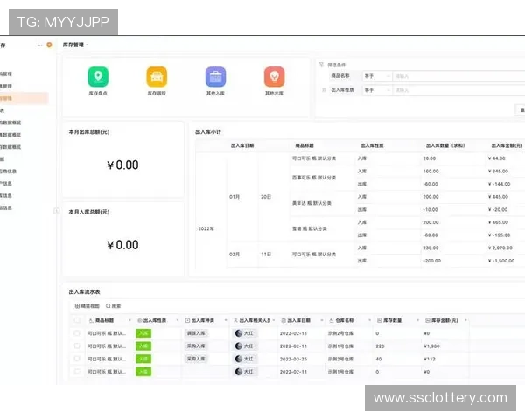This screenshot has width=525, height=420.
Task: Open the purple 其他入库 icon
Action: (x=215, y=76)
